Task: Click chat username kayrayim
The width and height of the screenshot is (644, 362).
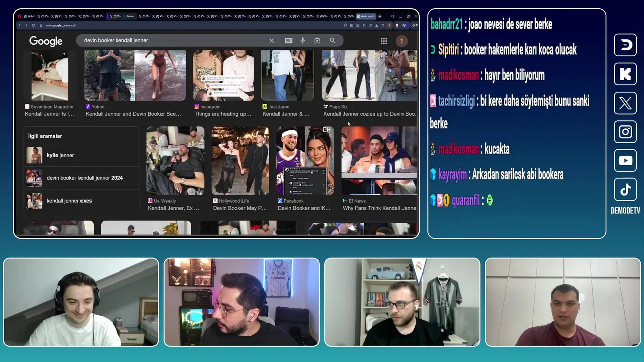Action: (453, 175)
